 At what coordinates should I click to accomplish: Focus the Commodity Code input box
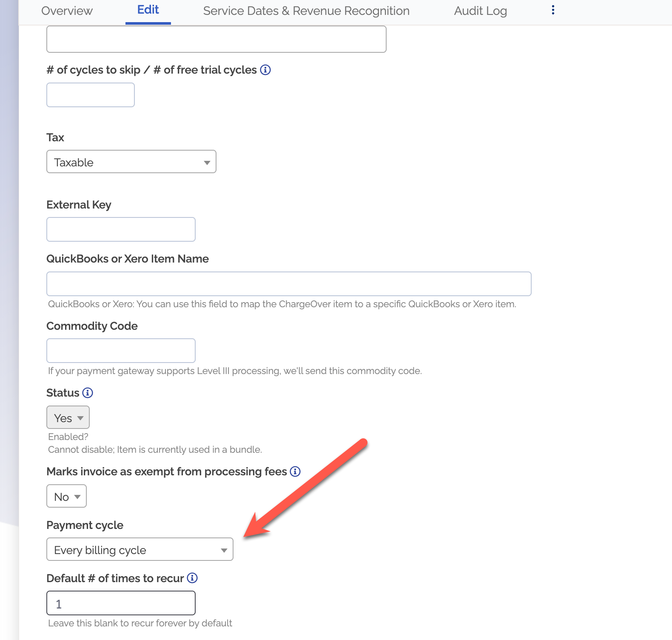(121, 351)
